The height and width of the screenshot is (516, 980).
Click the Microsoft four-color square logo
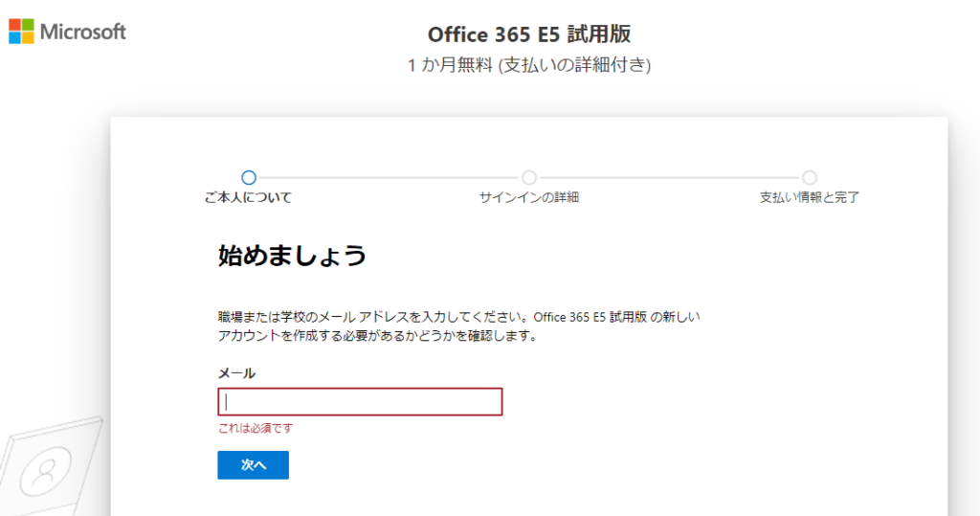[21, 32]
